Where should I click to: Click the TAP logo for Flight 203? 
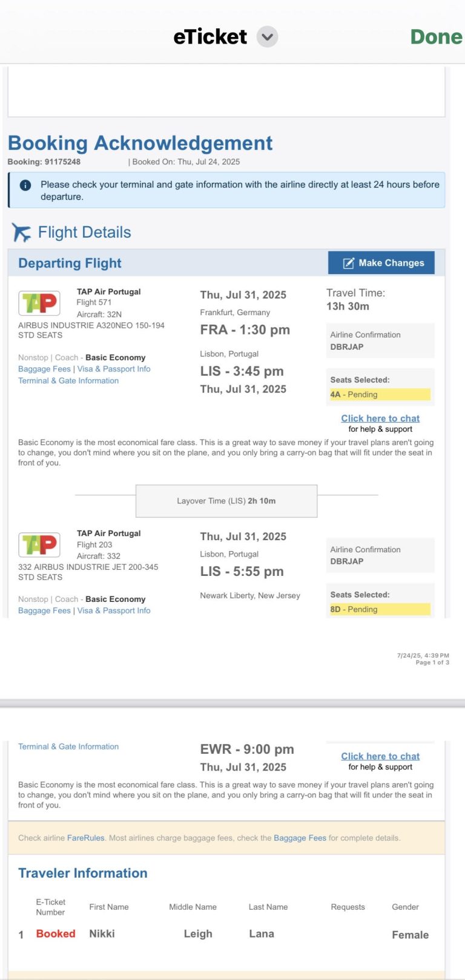39,544
